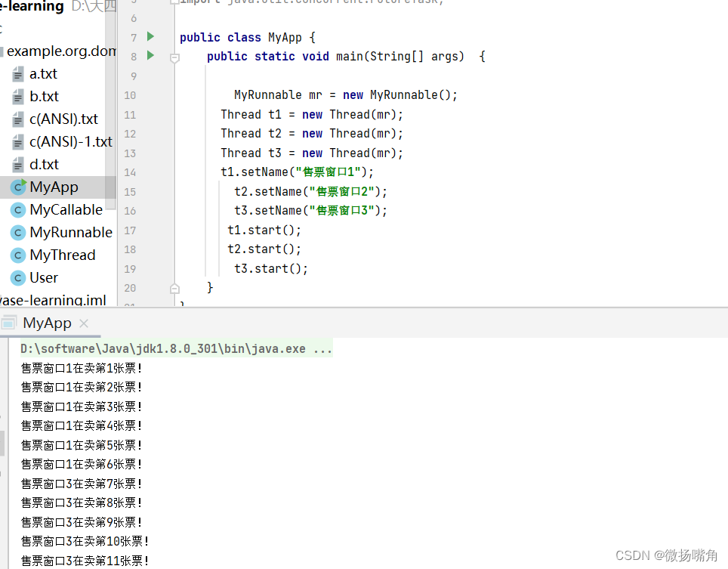The height and width of the screenshot is (569, 728).
Task: Open b.txt file icon in project tree
Action: (x=17, y=97)
